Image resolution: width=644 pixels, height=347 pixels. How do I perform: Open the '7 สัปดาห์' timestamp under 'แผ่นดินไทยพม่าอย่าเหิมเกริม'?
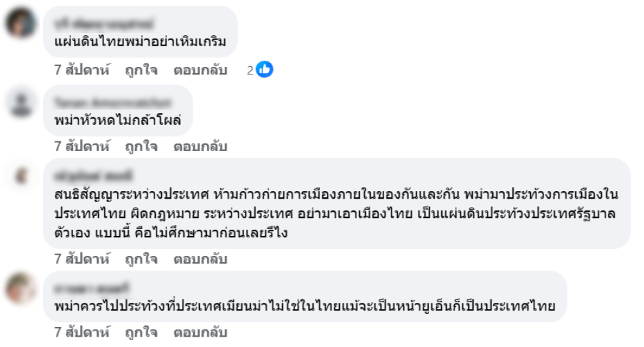[x=83, y=70]
